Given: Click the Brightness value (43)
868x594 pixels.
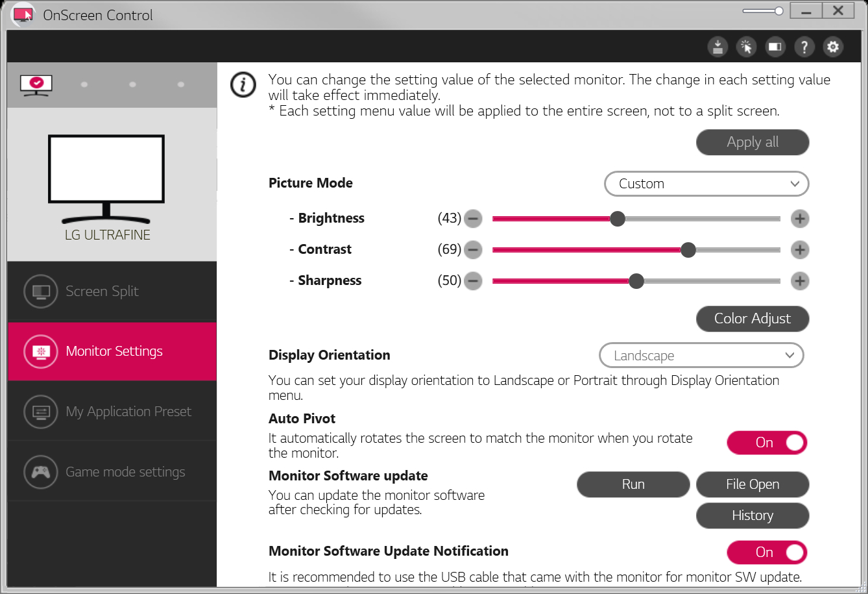Looking at the screenshot, I should pyautogui.click(x=450, y=219).
